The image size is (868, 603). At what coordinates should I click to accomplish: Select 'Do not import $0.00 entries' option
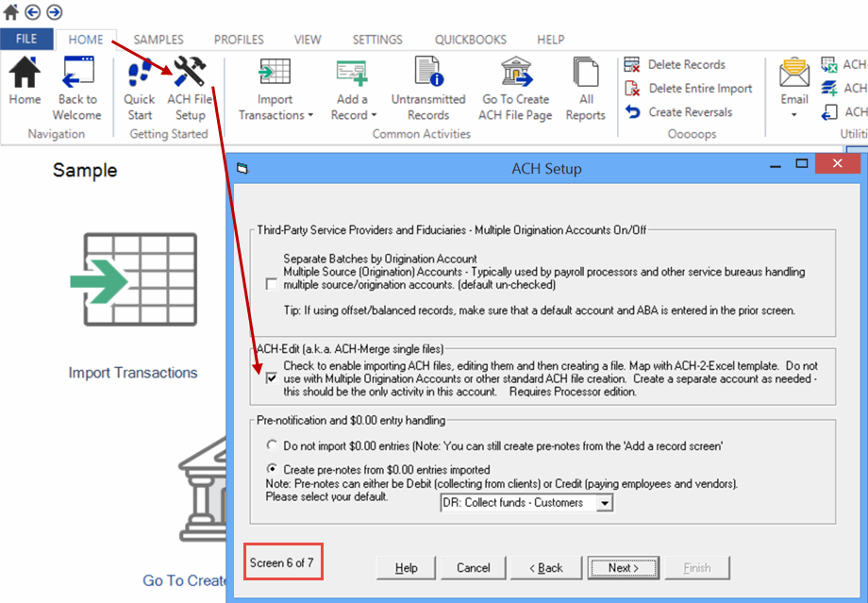click(x=273, y=444)
